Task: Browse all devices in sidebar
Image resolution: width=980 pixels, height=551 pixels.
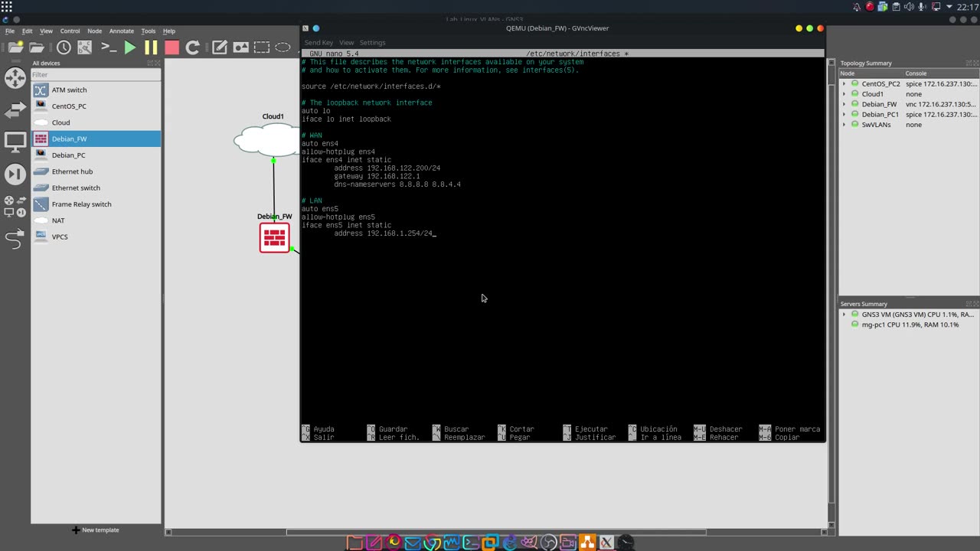Action: (15, 206)
